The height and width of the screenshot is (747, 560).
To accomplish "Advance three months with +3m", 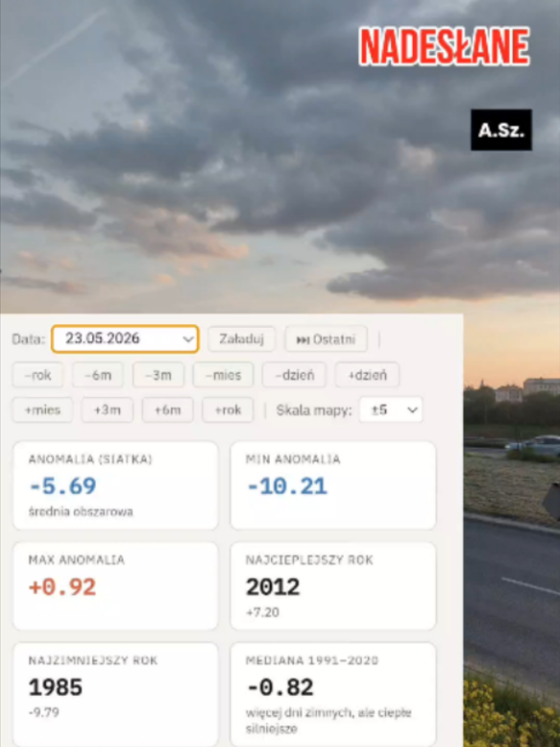I will (107, 410).
